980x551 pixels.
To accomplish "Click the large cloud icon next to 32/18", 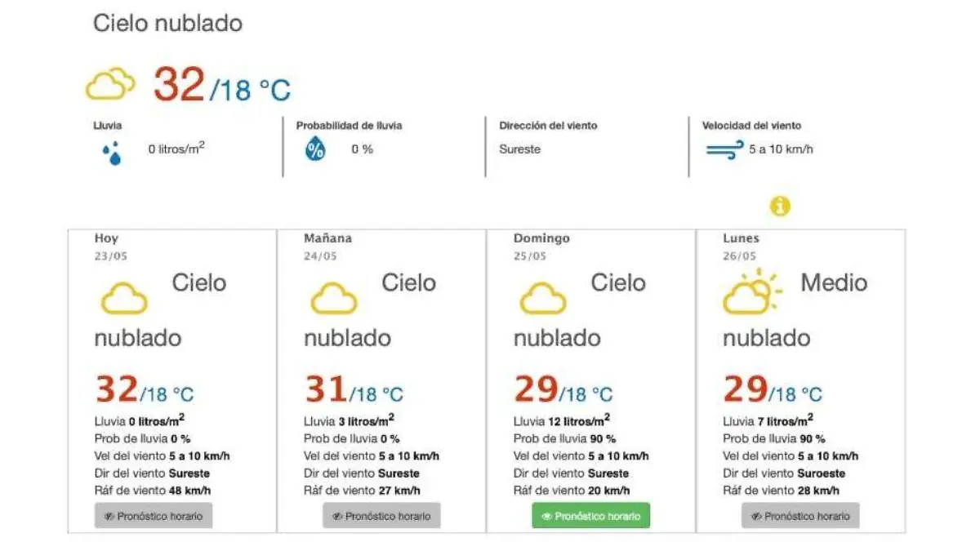I will coord(111,82).
